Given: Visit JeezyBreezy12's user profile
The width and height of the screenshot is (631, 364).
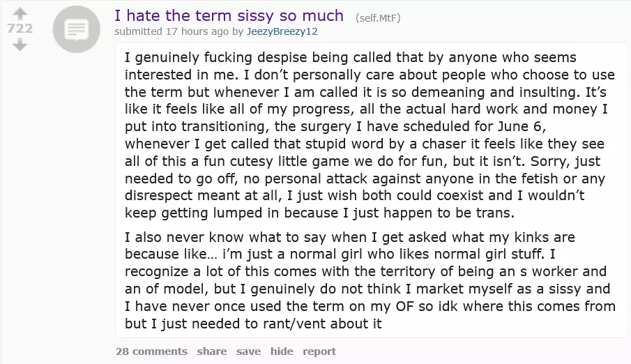Looking at the screenshot, I should (x=282, y=31).
